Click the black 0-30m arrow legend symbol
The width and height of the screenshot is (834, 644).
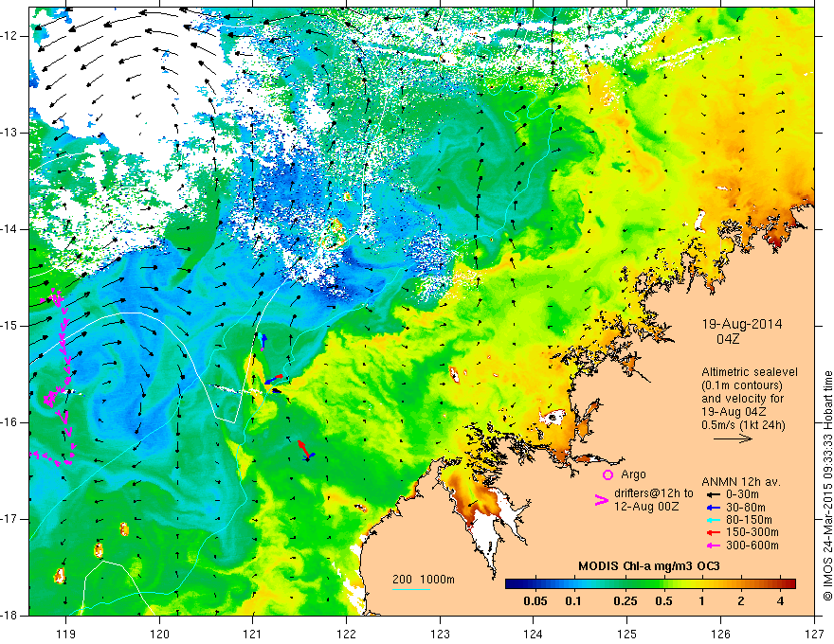[714, 494]
